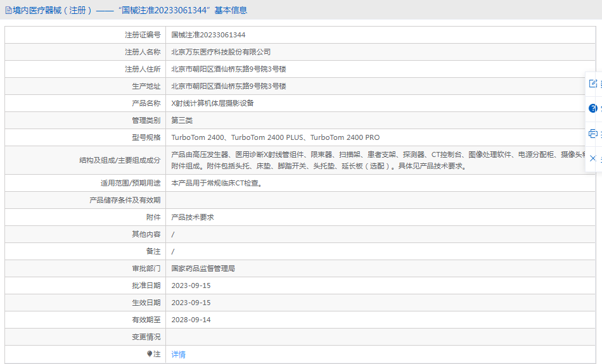
Task: Click the X close icon in side panel
Action: [592, 158]
